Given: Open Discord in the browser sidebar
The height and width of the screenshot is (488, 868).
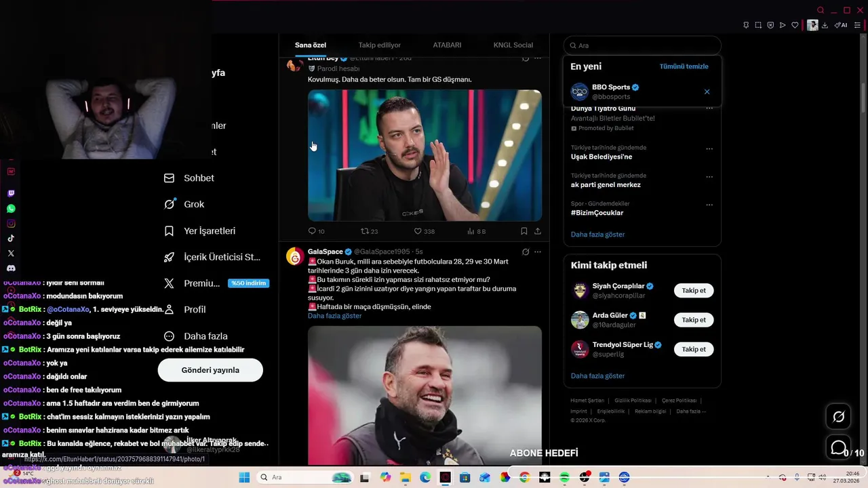Looking at the screenshot, I should 11,268.
